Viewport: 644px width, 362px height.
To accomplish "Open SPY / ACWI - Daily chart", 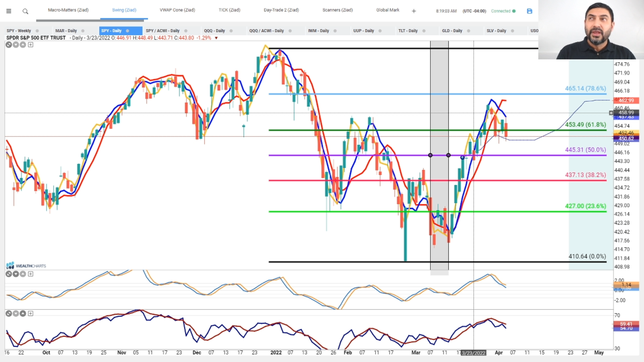I will pyautogui.click(x=163, y=31).
